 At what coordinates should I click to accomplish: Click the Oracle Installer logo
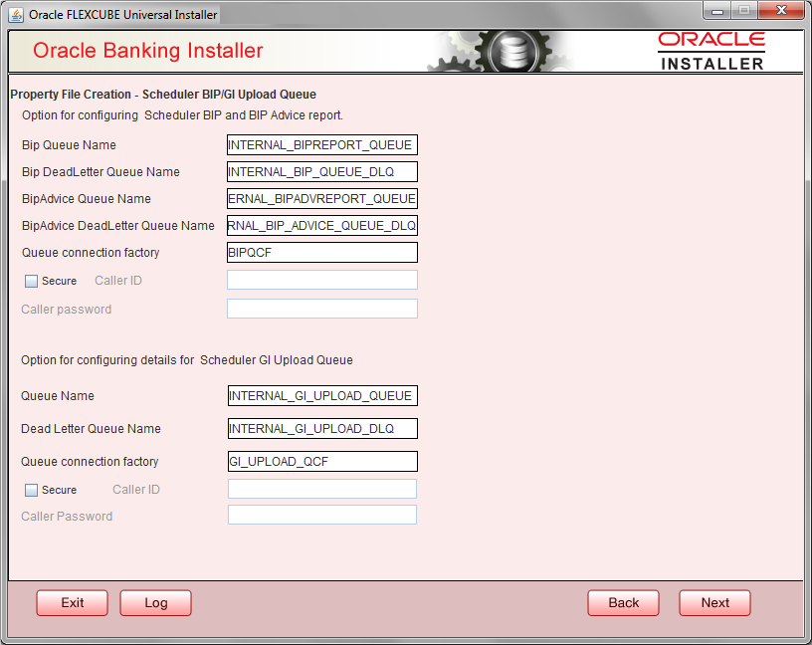pyautogui.click(x=711, y=51)
